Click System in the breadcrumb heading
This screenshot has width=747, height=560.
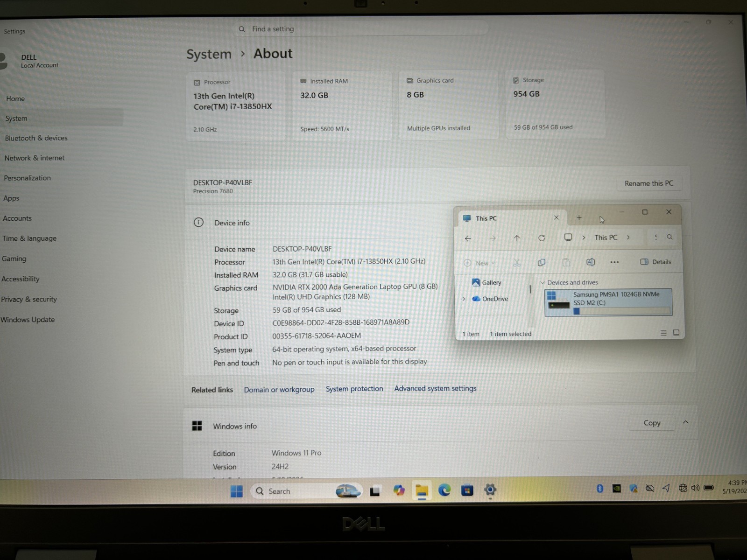[x=209, y=55]
